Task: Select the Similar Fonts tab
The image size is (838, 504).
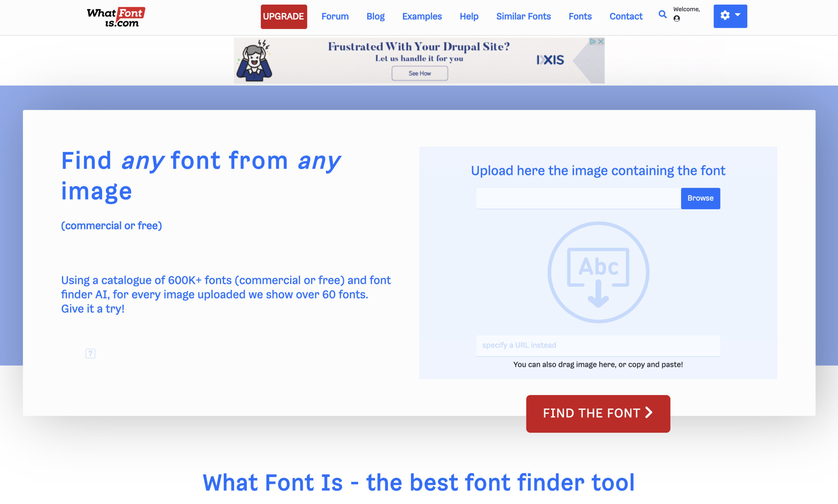Action: pos(524,16)
